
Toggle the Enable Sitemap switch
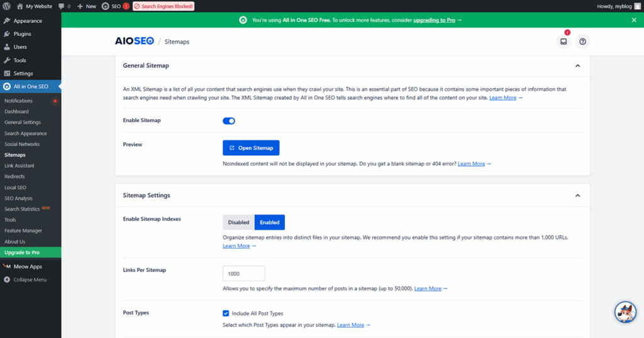click(229, 121)
